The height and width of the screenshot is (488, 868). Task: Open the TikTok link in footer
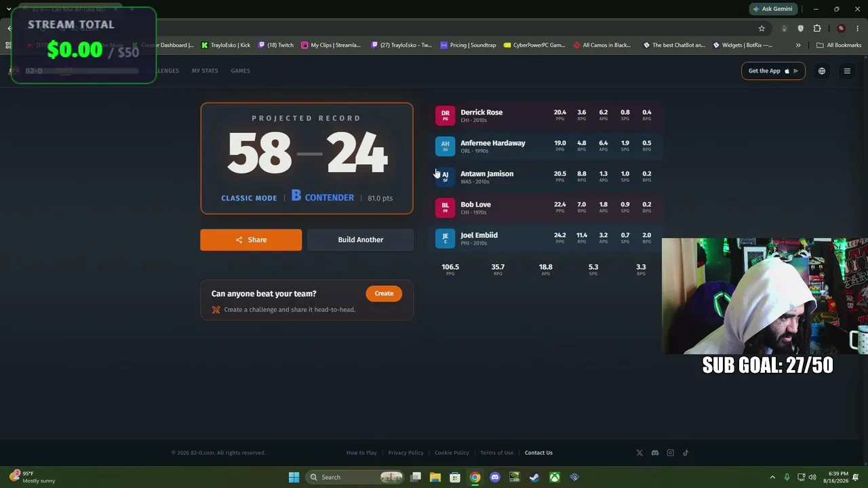(686, 453)
